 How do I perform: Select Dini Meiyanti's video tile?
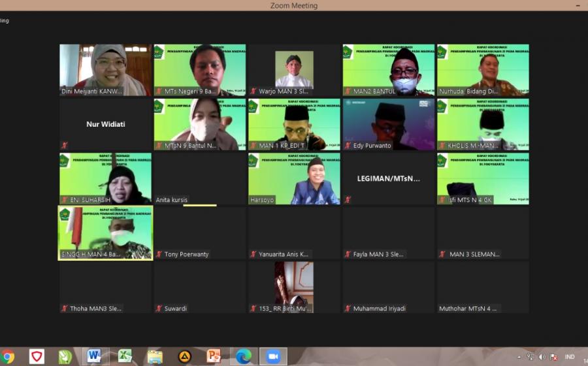[x=105, y=70]
